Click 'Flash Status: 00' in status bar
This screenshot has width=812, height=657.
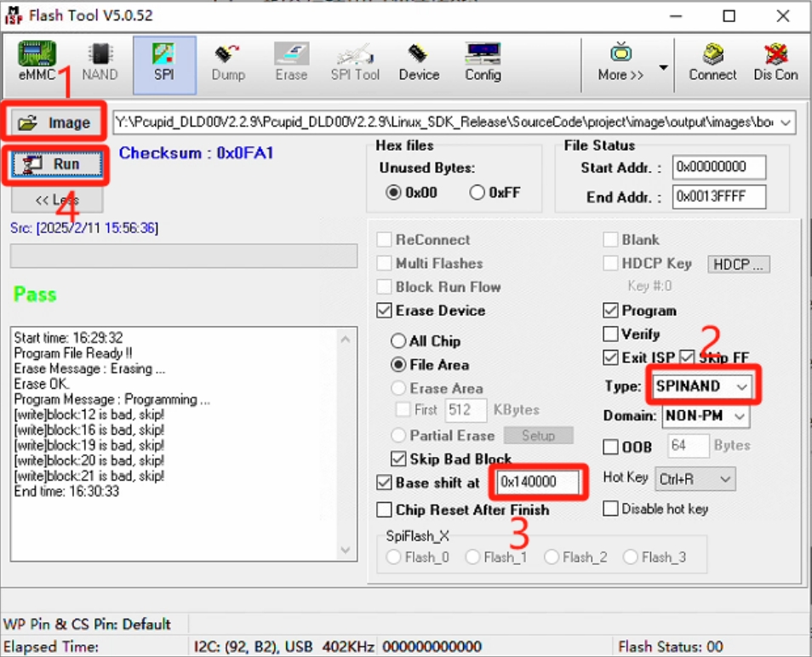671,647
